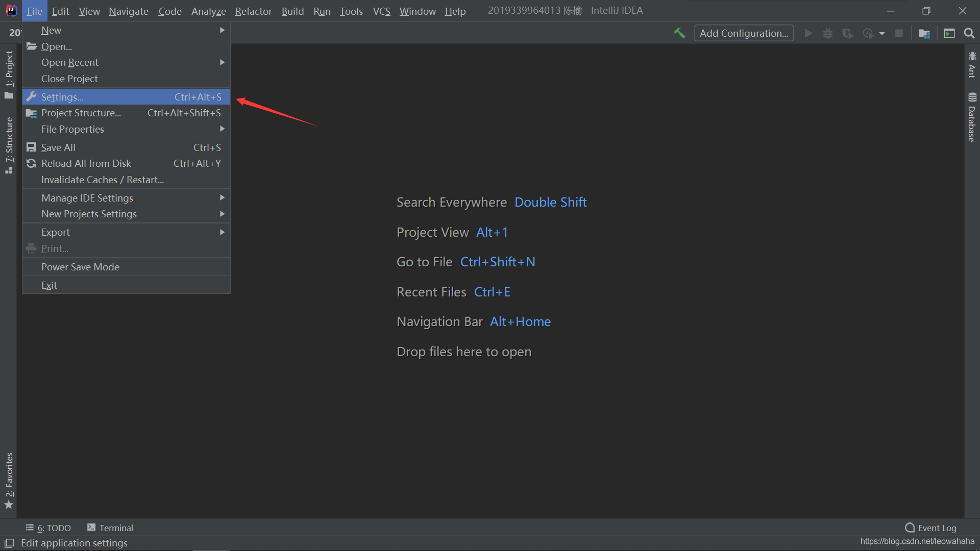
Task: Expand File Properties submenu
Action: point(72,129)
